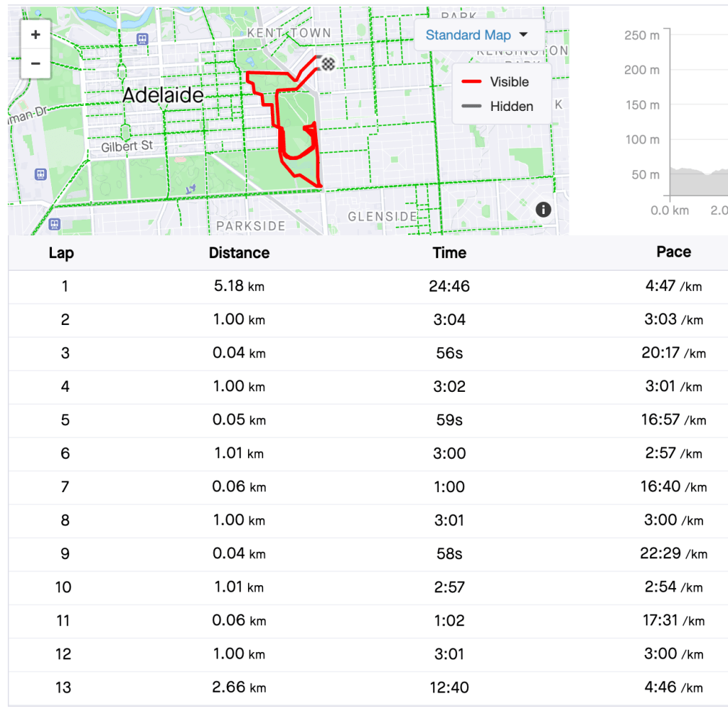Click the checkered finish flag marker
This screenshot has height=709, width=728.
coord(328,63)
